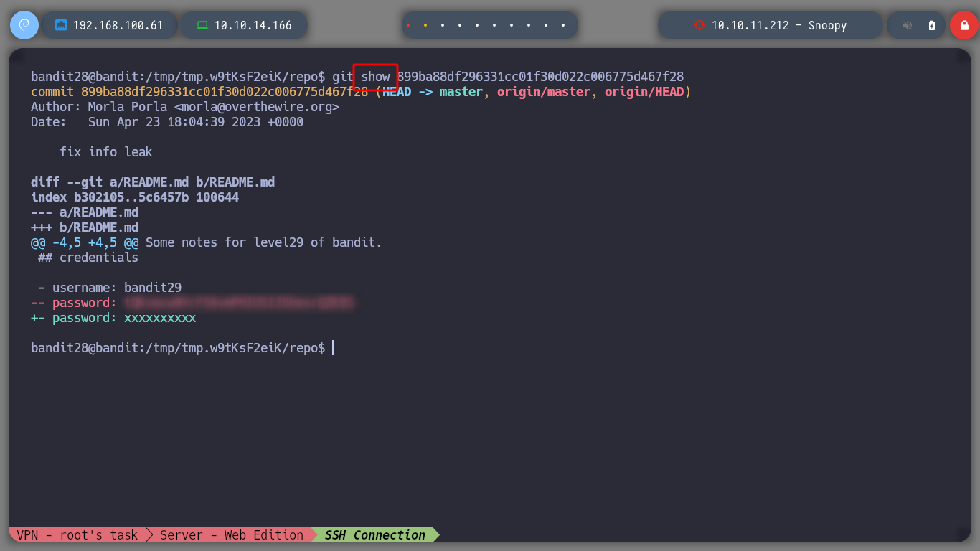Click the Date line Sun Apr 23
Viewport: 980px width, 551px height.
167,122
